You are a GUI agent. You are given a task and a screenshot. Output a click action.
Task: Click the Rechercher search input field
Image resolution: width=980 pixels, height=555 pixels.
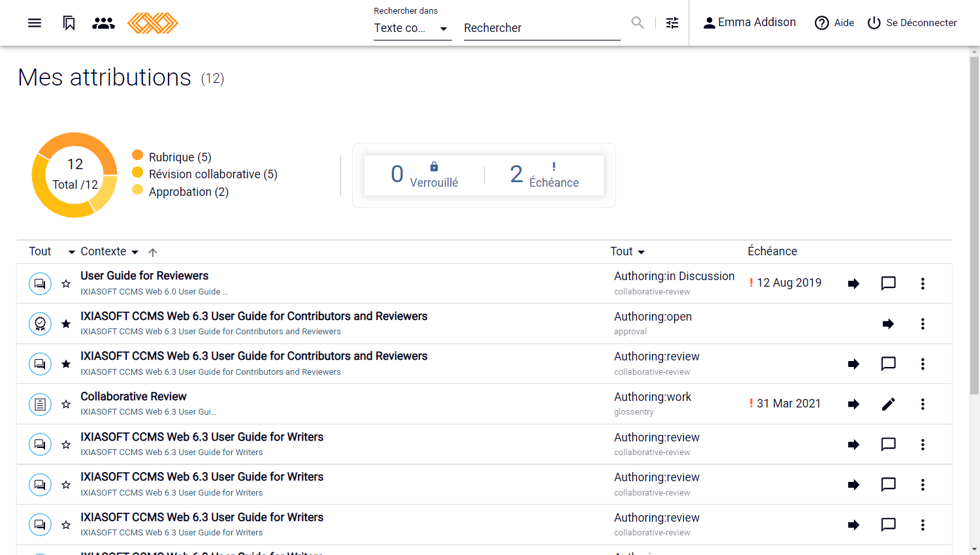pos(542,28)
